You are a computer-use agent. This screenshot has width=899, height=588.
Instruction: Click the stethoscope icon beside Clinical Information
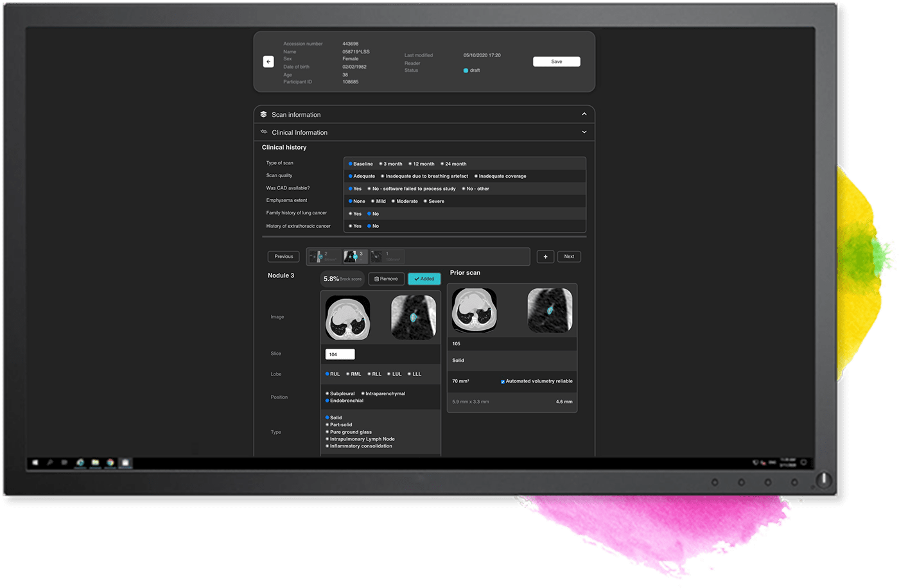[x=263, y=132]
